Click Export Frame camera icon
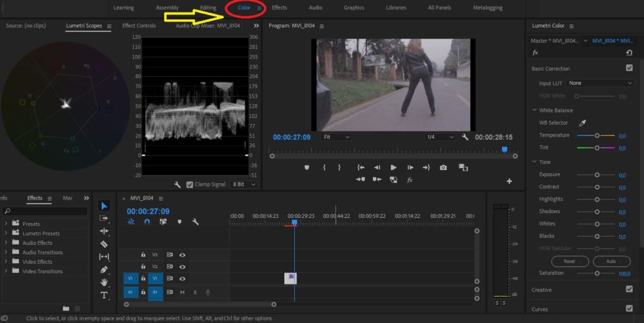 point(443,167)
